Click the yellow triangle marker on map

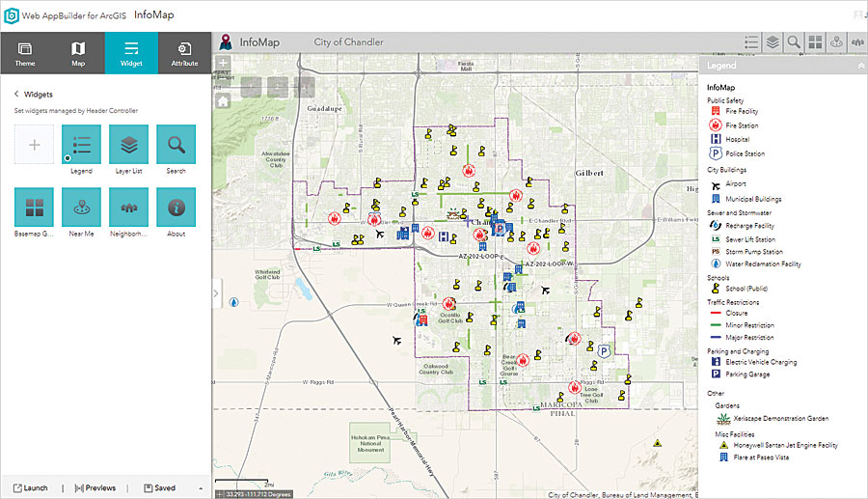pyautogui.click(x=657, y=443)
